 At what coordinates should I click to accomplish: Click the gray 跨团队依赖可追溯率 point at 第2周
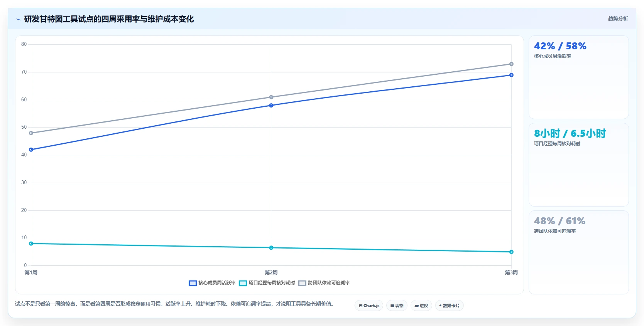pos(271,97)
